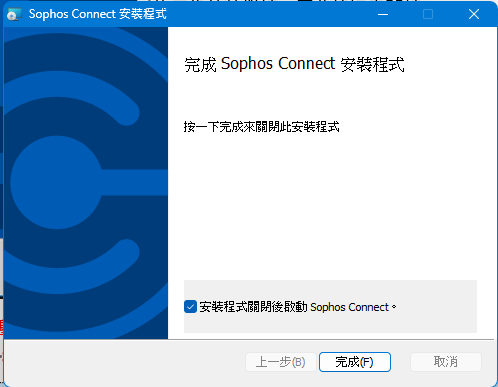Image resolution: width=498 pixels, height=387 pixels.
Task: Click the text 按一下完成來關閉此安裝程式
Action: (262, 127)
